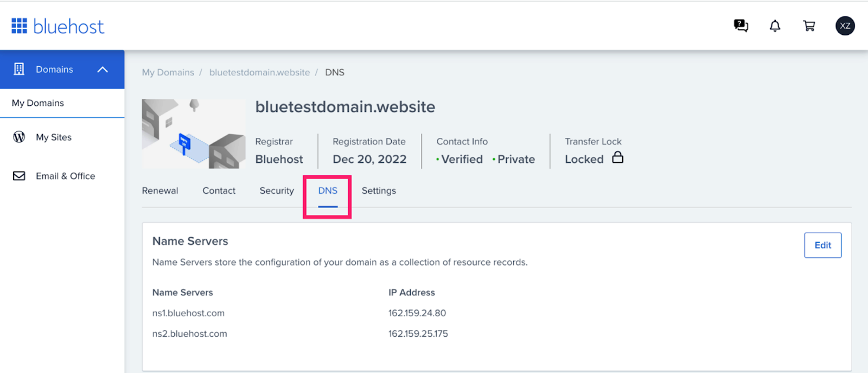Viewport: 868px width, 373px height.
Task: Click the Dec 20, 2022 registration date
Action: (369, 159)
